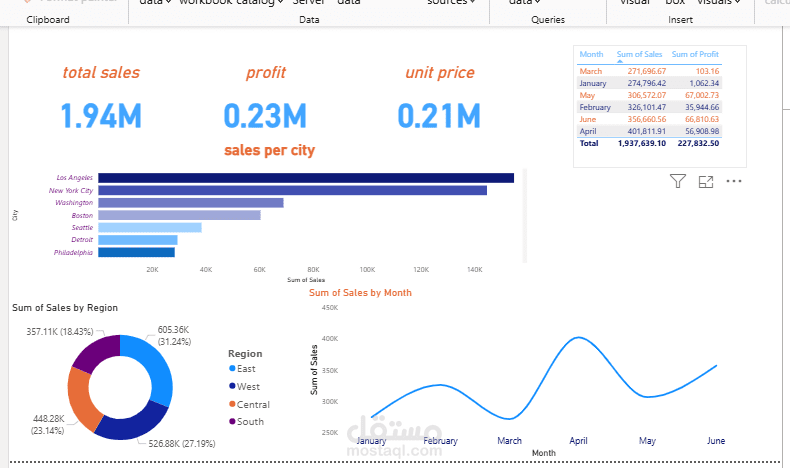Select the Detroit bar
This screenshot has width=790, height=468.
click(138, 240)
